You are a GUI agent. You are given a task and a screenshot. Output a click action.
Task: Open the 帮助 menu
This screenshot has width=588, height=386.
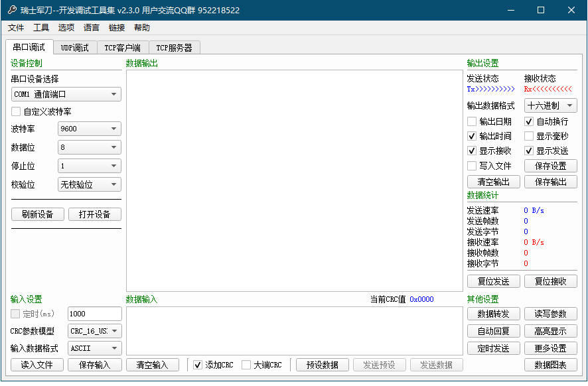[x=142, y=28]
